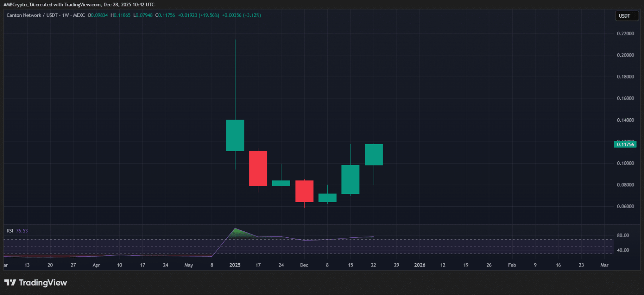
Task: Click the Dec label on the time axis
Action: click(x=304, y=265)
